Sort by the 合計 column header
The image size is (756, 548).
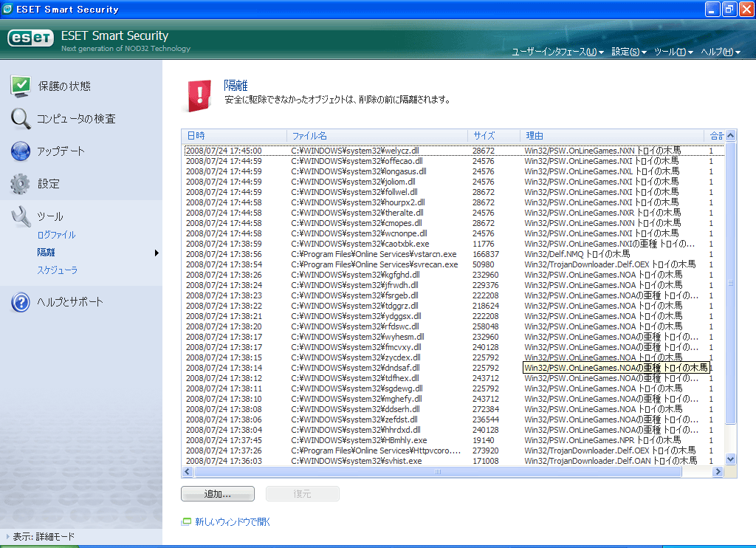[x=715, y=136]
